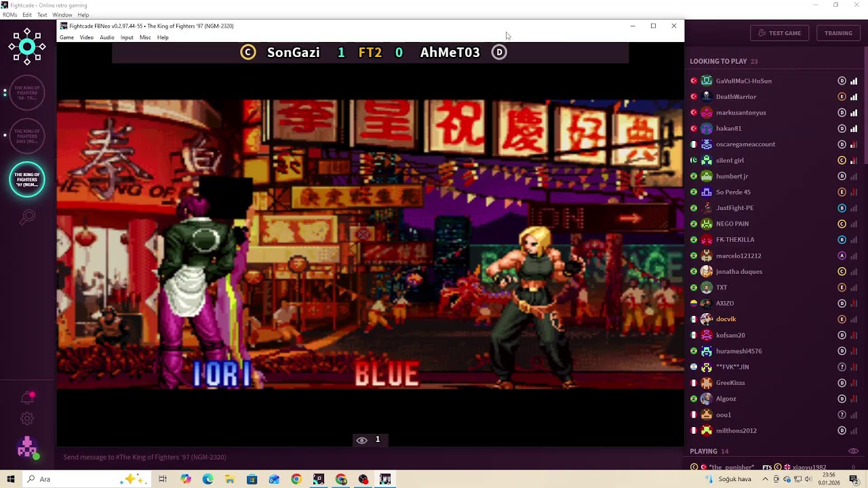Click player name 'SonGazi' in the score bar
868x488 pixels.
(x=293, y=52)
